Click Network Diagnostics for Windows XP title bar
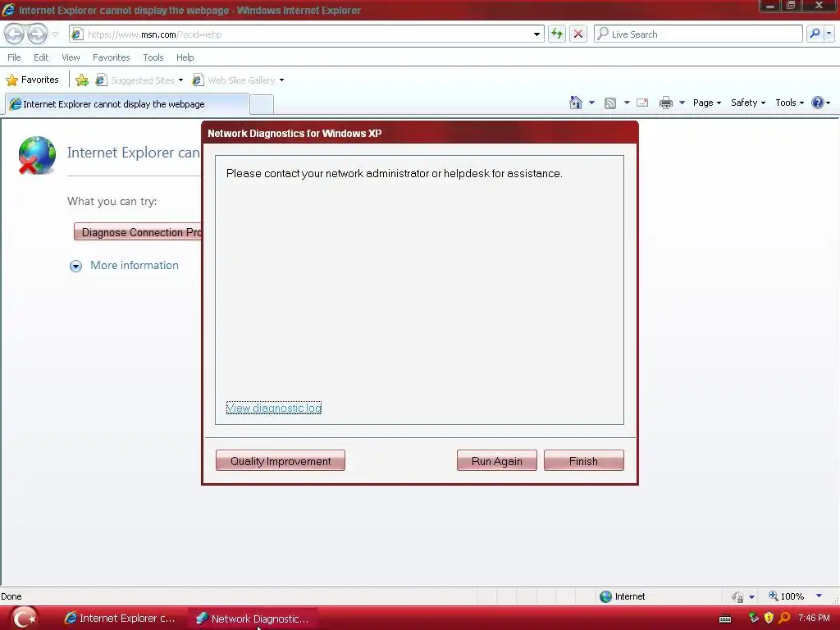Image resolution: width=840 pixels, height=630 pixels. pos(419,133)
